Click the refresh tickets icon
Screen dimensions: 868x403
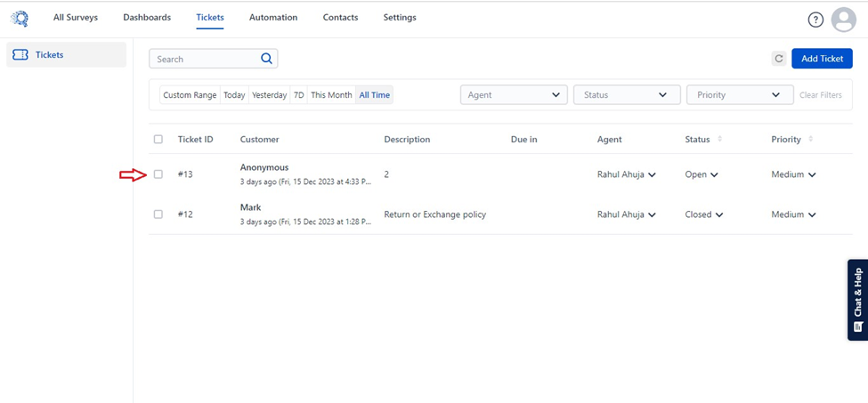tap(779, 59)
